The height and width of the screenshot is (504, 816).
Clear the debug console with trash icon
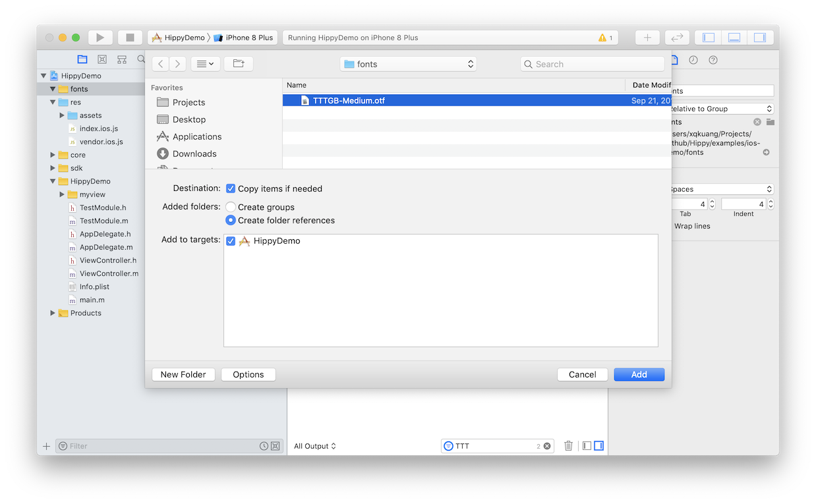tap(569, 446)
